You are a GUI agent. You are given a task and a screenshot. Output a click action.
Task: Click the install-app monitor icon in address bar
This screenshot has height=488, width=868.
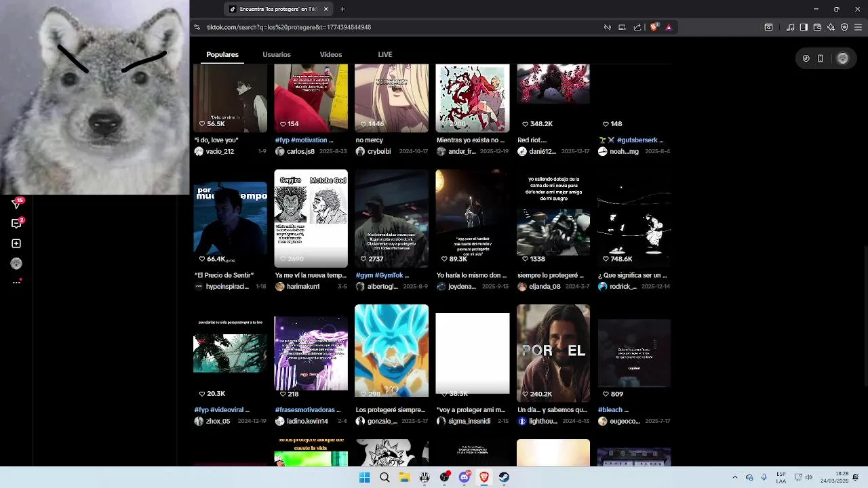click(622, 27)
